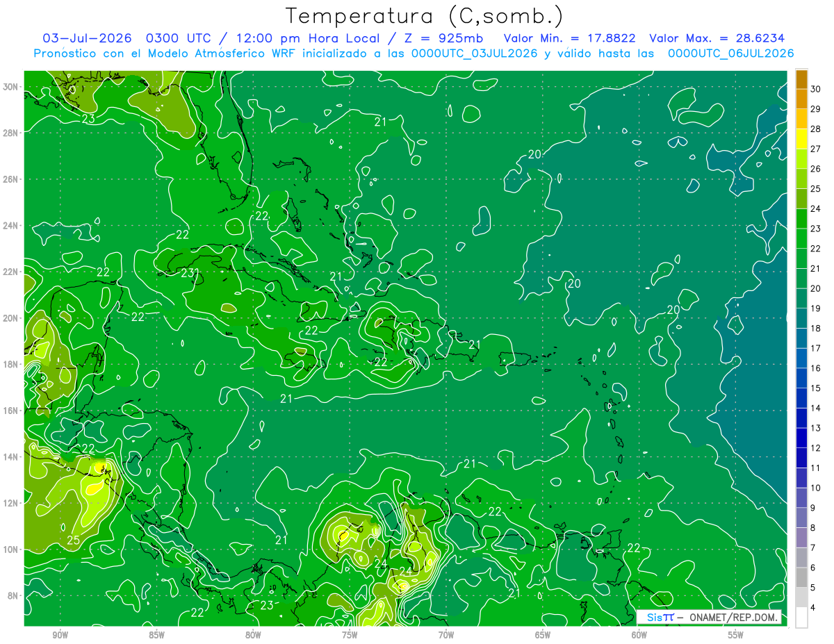Click the "14N" latitude axis label
Screen dimensions: 834x644
tap(11, 456)
